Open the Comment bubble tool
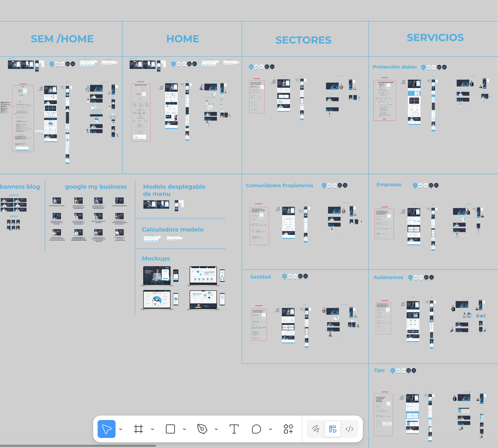 [256, 429]
